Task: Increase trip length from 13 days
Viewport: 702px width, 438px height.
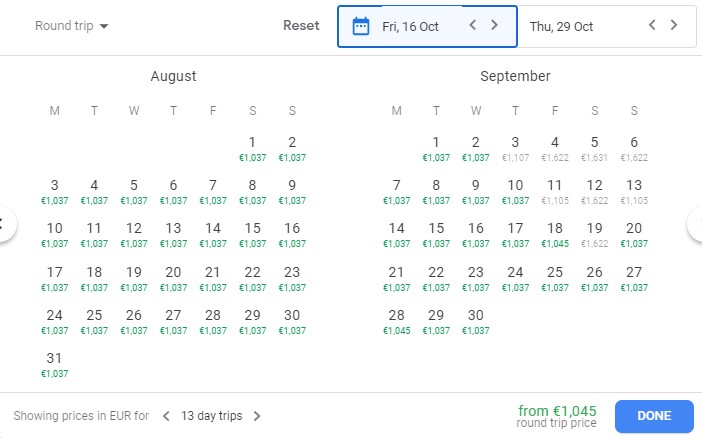Action: coord(257,416)
